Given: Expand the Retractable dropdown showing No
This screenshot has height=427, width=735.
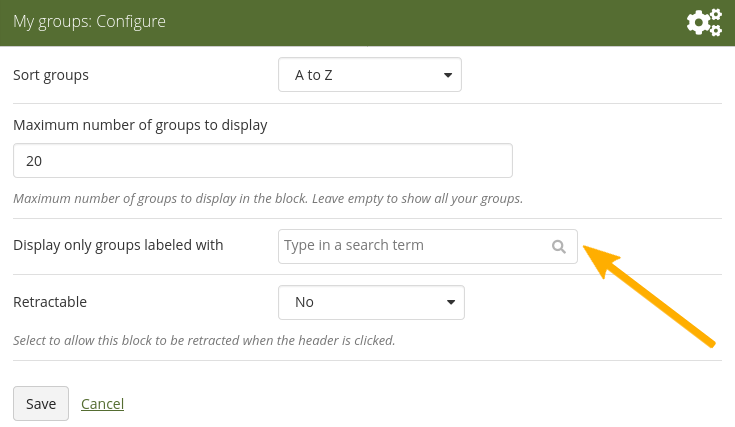Looking at the screenshot, I should click(370, 302).
